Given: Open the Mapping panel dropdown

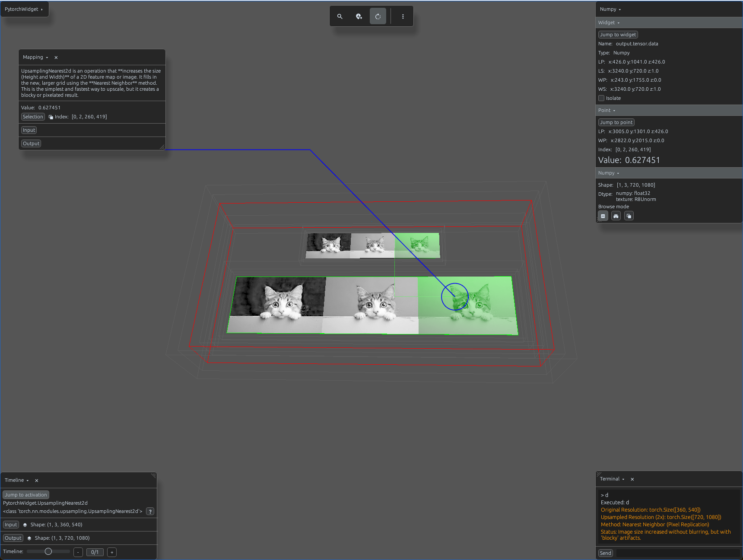Looking at the screenshot, I should pos(35,57).
